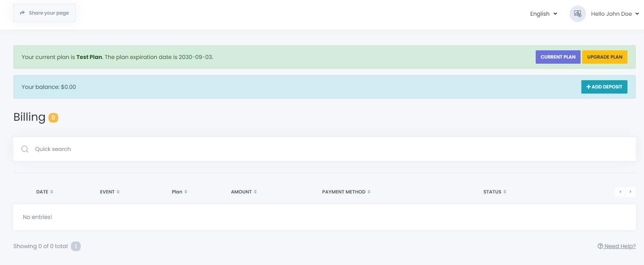
Task: Click the magnifier icon in Quick search
Action: click(x=25, y=149)
